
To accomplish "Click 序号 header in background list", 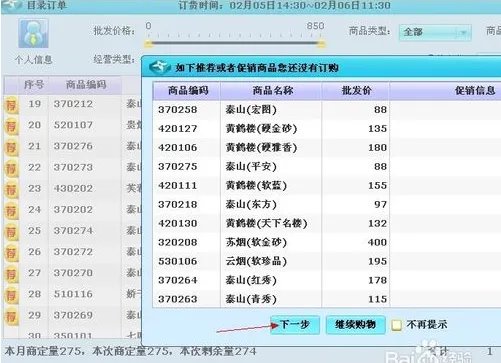I will 34,85.
